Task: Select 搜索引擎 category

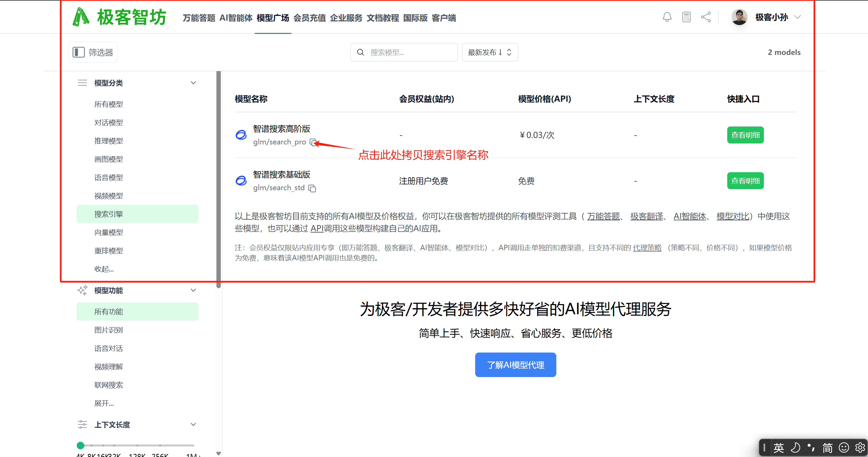Action: click(x=137, y=214)
